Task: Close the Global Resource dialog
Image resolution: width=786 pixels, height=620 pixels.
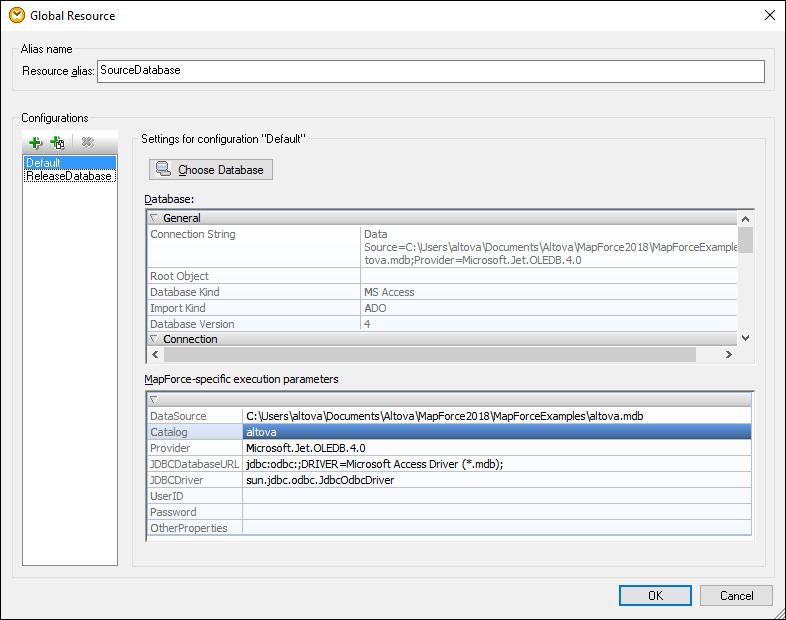Action: pyautogui.click(x=769, y=15)
